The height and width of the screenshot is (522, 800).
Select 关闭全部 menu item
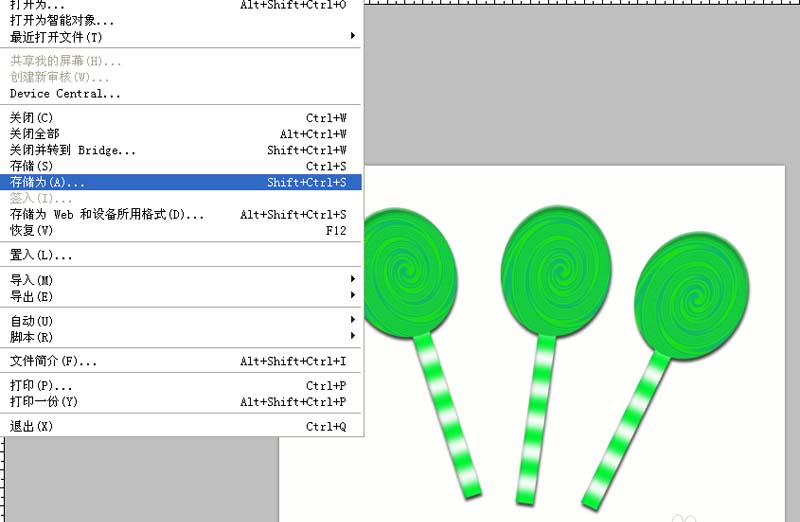(181, 134)
